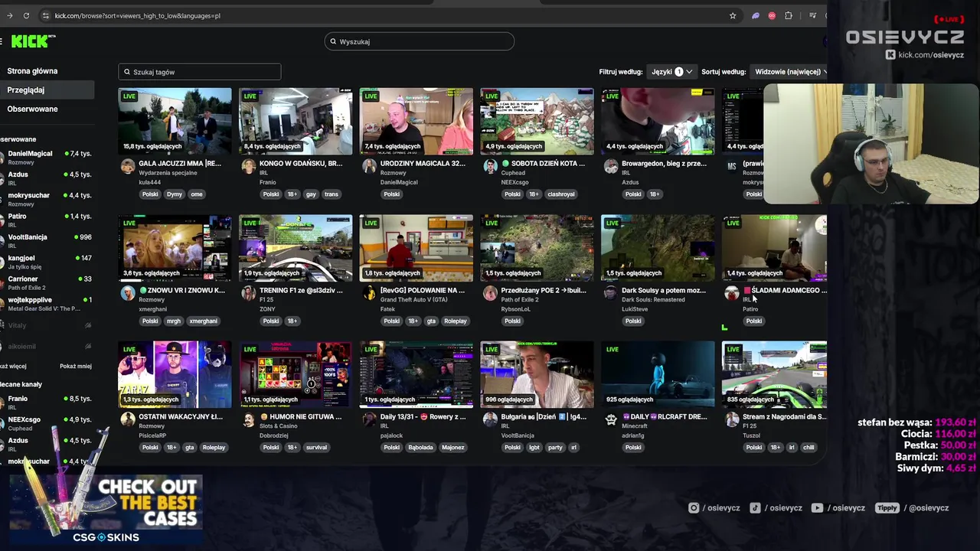Click the Roleplay tag on Fatek card
This screenshot has width=980, height=551.
(x=455, y=321)
